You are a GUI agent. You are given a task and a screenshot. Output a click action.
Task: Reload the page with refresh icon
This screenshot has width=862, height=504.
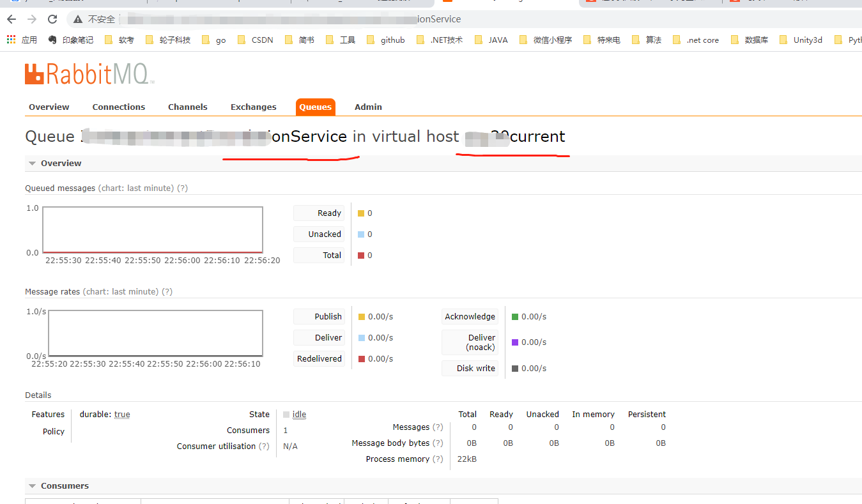click(52, 19)
